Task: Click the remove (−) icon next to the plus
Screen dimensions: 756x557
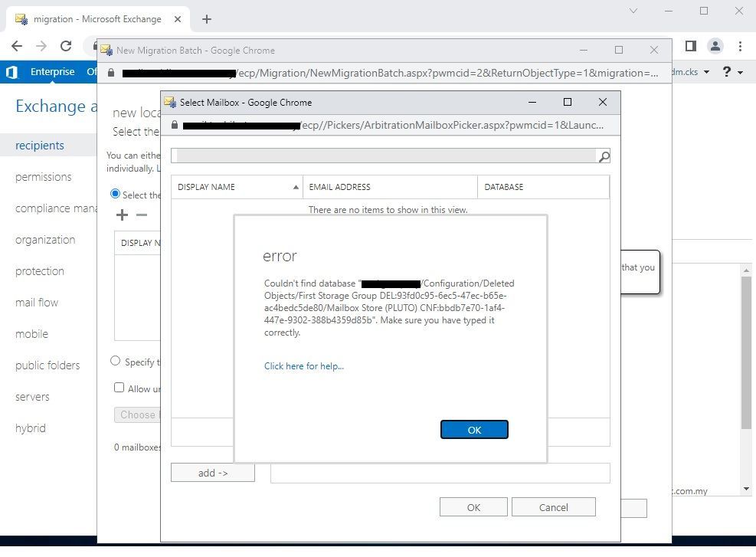Action: [141, 215]
